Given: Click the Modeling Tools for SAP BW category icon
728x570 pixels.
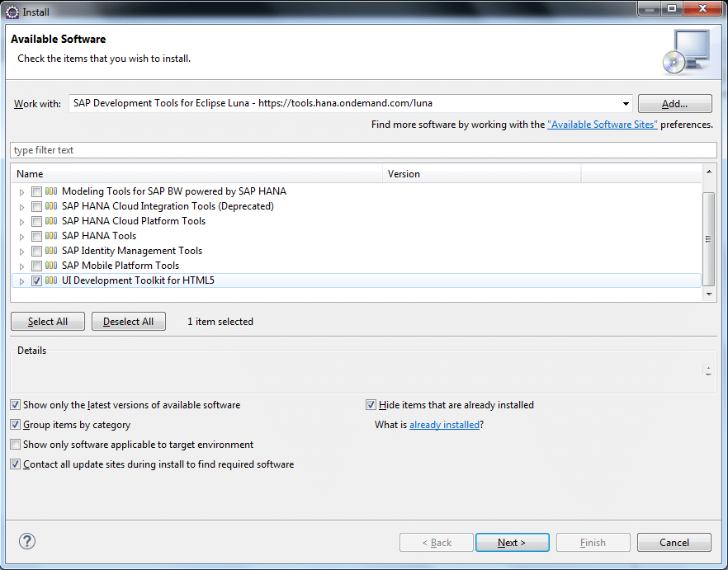Looking at the screenshot, I should point(51,191).
